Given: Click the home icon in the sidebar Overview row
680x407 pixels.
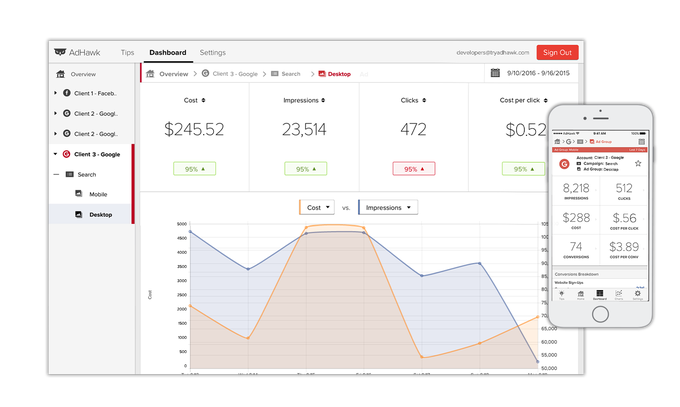Looking at the screenshot, I should click(x=61, y=74).
